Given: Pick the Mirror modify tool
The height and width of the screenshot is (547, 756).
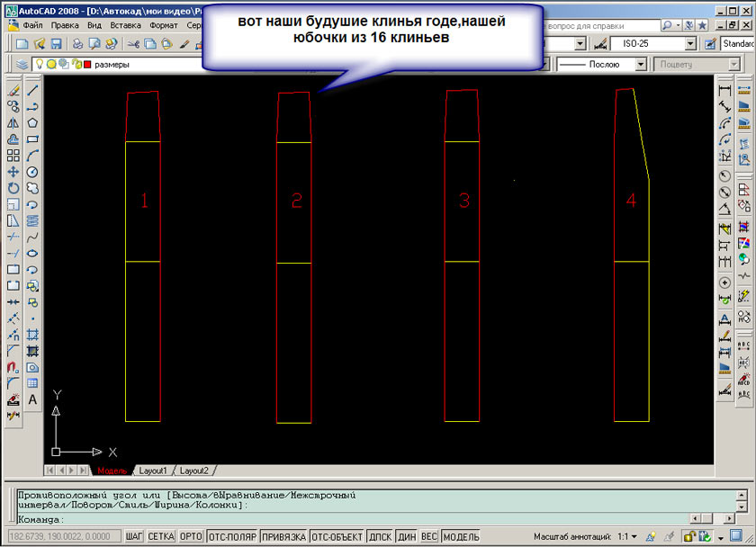Looking at the screenshot, I should (13, 122).
